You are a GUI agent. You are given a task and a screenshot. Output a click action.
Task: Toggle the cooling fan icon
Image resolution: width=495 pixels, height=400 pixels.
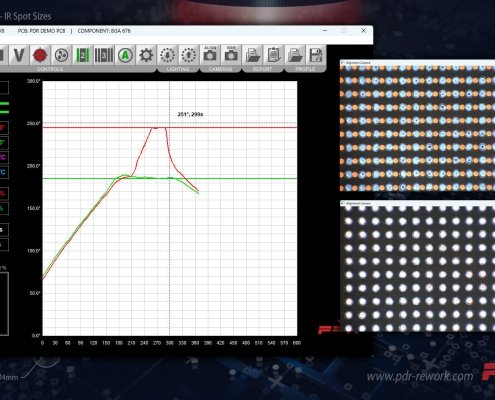point(61,55)
